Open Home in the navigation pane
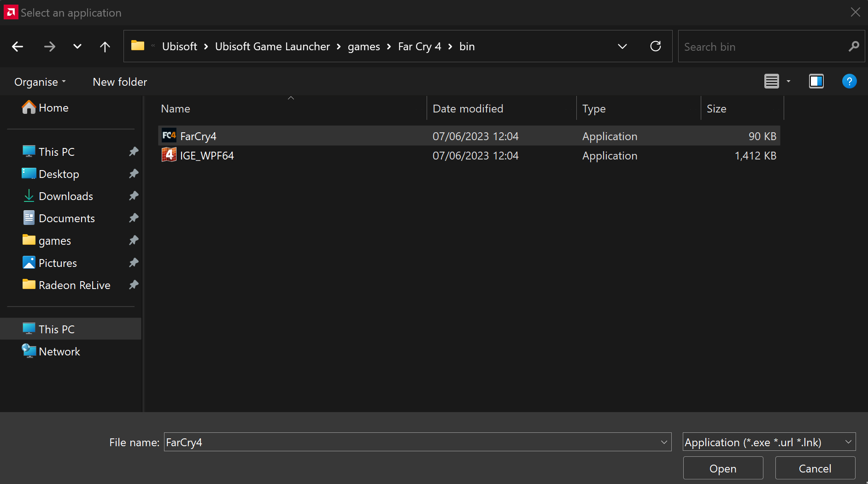The height and width of the screenshot is (484, 868). click(45, 108)
